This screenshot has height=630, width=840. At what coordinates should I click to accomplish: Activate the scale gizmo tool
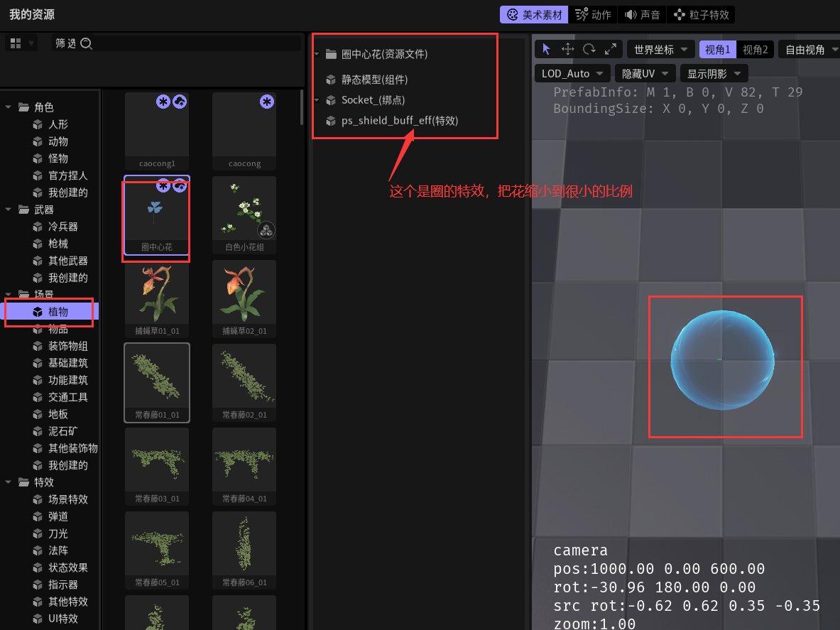[611, 49]
